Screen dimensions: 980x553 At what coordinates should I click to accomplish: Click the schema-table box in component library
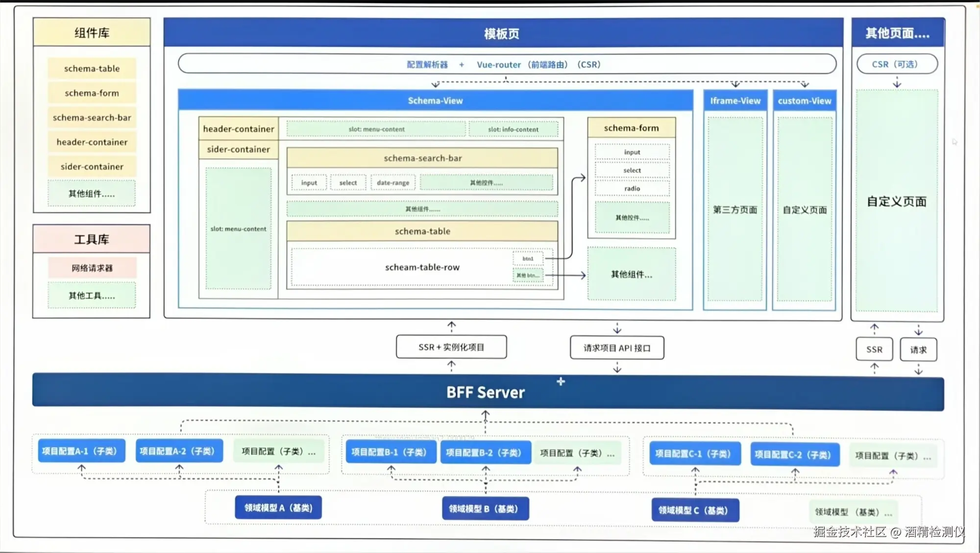coord(92,69)
